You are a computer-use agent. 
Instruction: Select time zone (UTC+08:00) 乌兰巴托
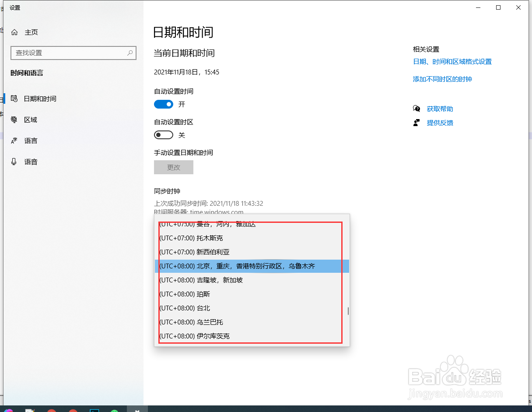pos(252,322)
